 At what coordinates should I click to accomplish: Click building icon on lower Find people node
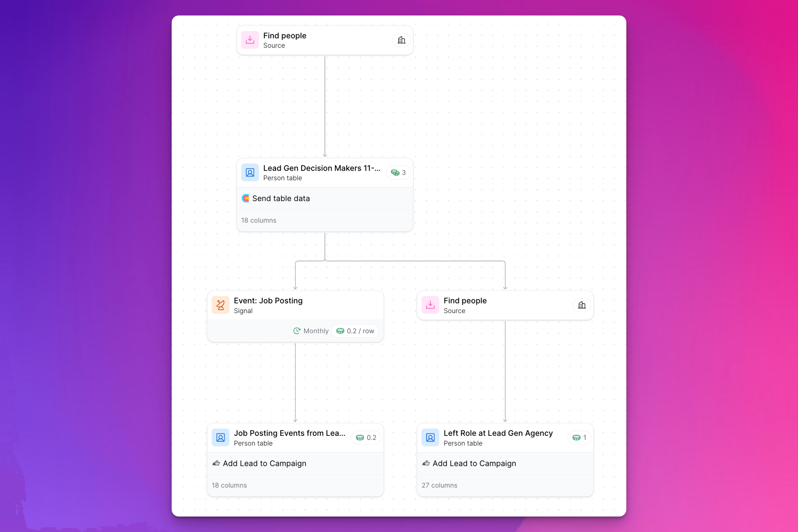click(582, 305)
